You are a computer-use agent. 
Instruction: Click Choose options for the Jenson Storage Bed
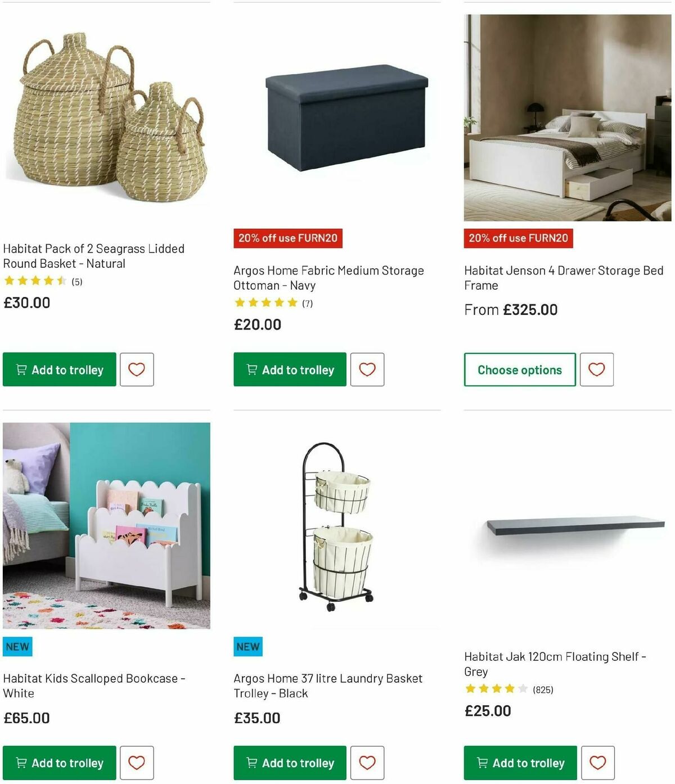click(519, 370)
